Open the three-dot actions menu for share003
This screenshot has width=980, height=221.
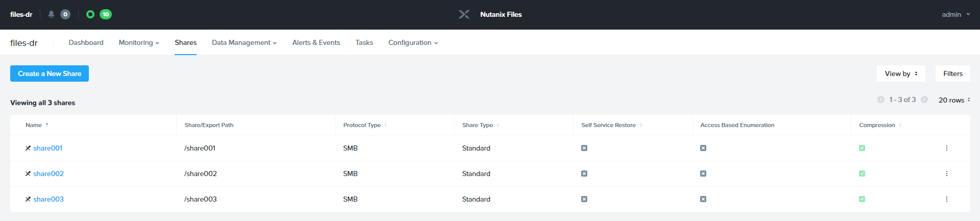coord(946,199)
